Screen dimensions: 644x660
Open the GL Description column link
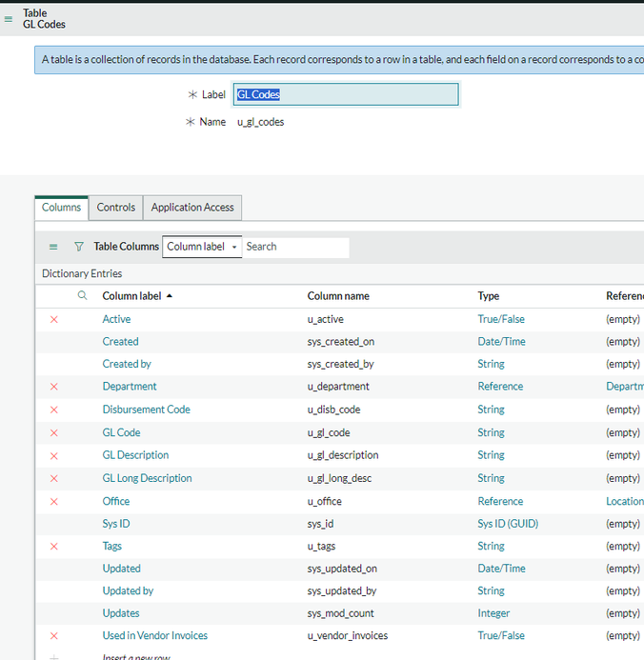[135, 455]
